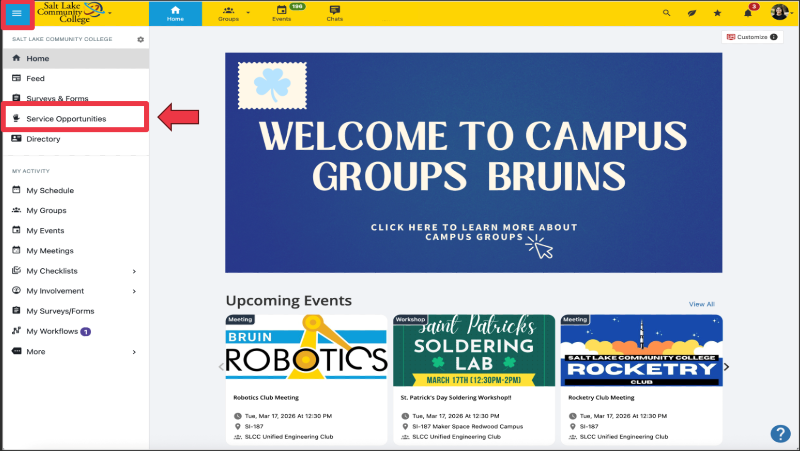Open the Chats tab in top bar
Viewport: 800px width, 451px height.
[335, 13]
